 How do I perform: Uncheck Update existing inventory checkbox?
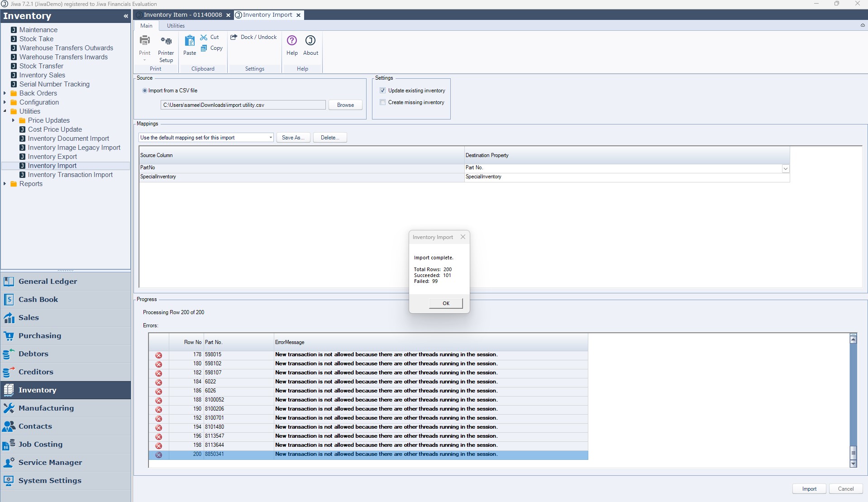[x=383, y=91]
